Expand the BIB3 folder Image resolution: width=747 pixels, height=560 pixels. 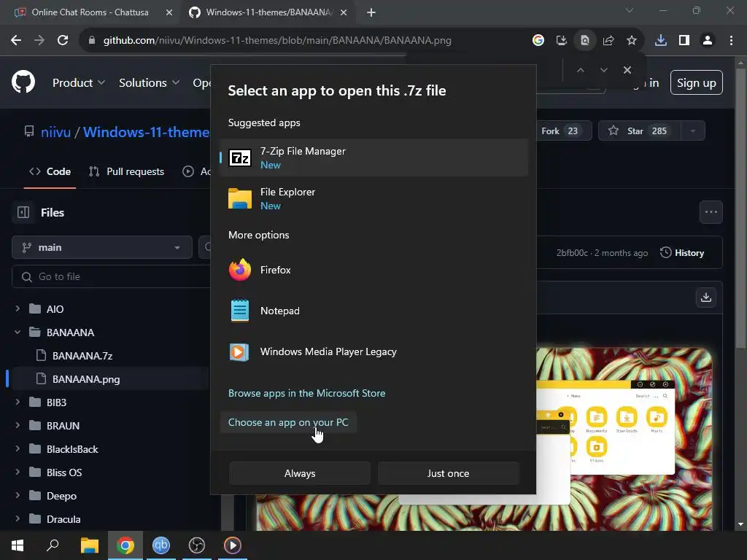tap(18, 402)
